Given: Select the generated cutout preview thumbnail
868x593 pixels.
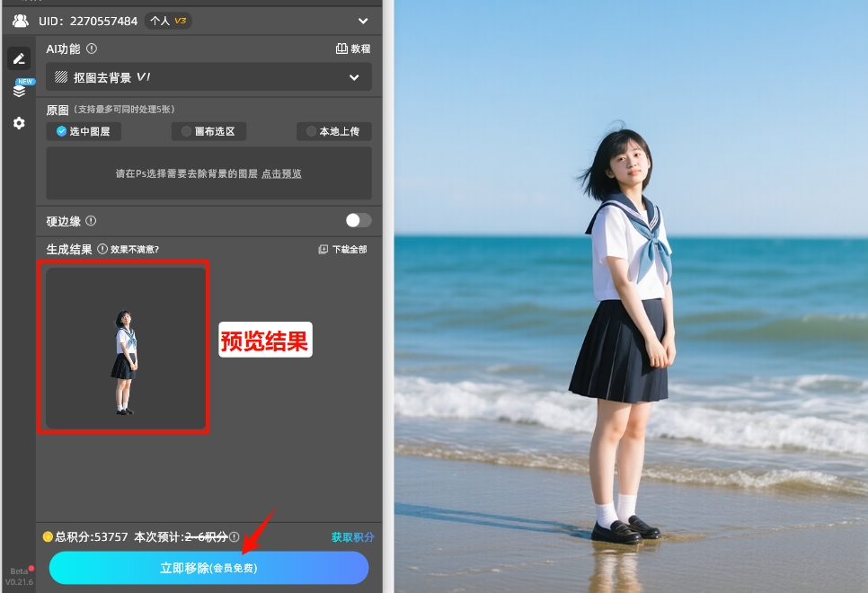Looking at the screenshot, I should coord(123,348).
